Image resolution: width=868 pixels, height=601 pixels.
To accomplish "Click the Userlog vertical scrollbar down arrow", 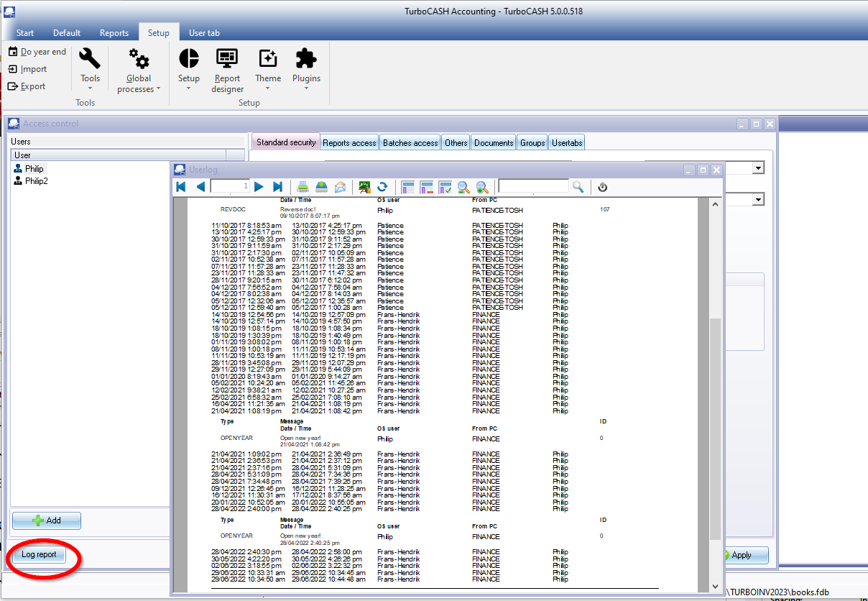I will [x=715, y=587].
